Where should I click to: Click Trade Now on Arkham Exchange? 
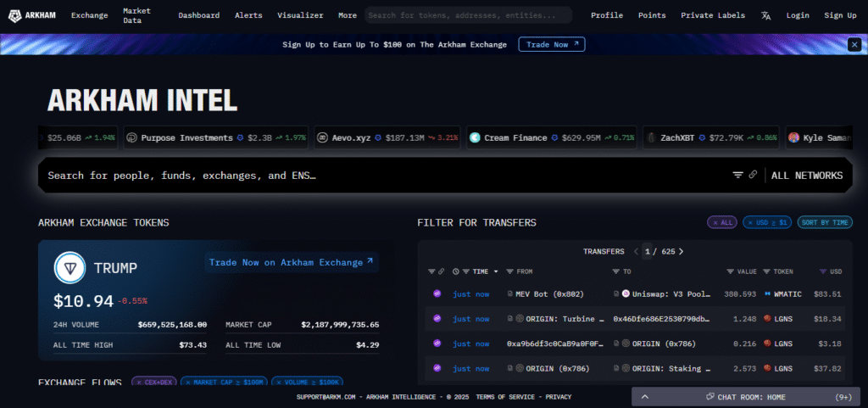tap(292, 262)
